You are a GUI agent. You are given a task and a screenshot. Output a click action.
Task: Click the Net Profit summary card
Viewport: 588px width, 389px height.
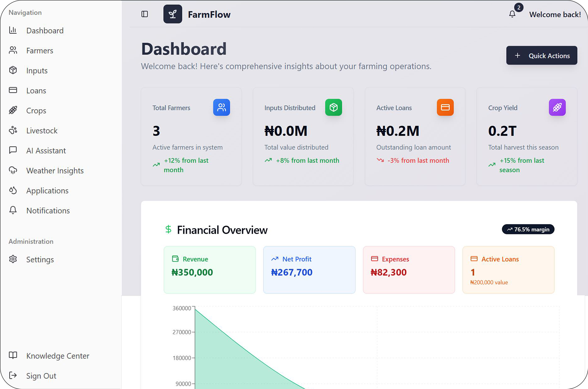pyautogui.click(x=309, y=270)
